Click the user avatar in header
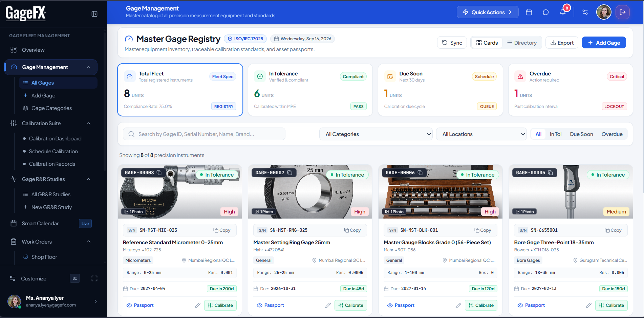The height and width of the screenshot is (318, 644). pyautogui.click(x=604, y=12)
